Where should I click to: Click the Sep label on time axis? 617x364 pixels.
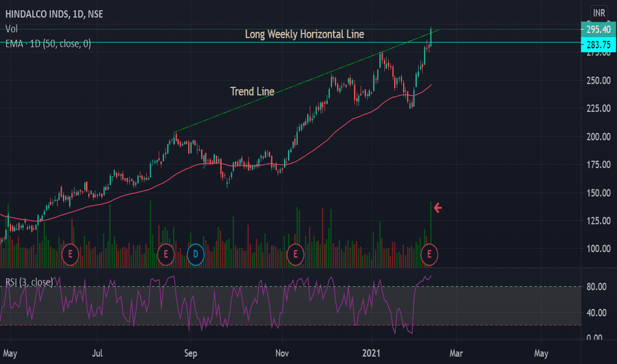[191, 353]
